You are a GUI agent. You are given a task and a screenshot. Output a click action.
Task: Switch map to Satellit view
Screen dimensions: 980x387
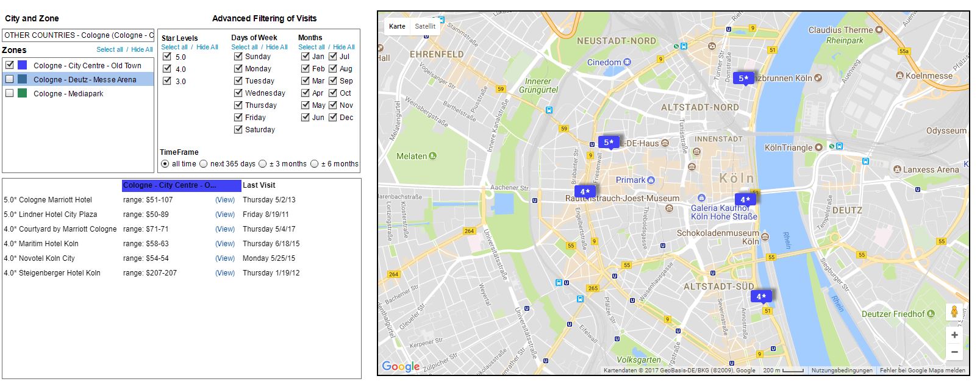[425, 26]
